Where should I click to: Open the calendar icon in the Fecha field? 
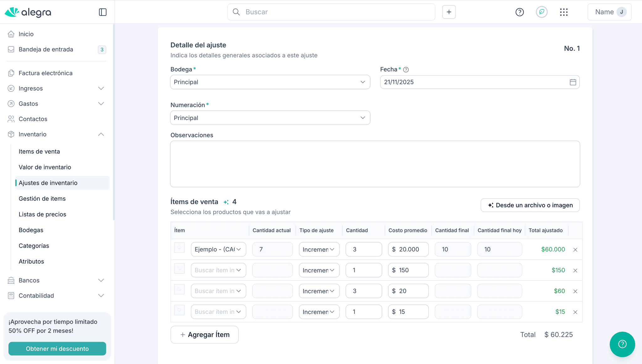(573, 82)
